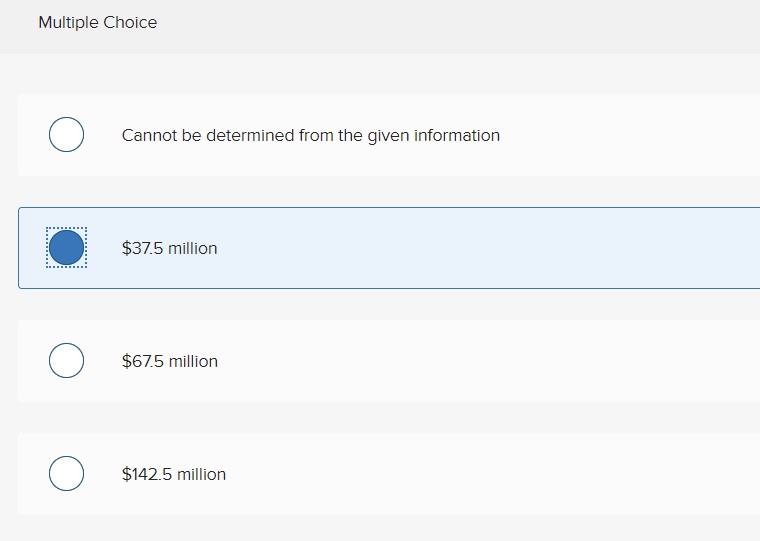
Task: Click the '$37.5 million' answer text
Action: pyautogui.click(x=169, y=248)
